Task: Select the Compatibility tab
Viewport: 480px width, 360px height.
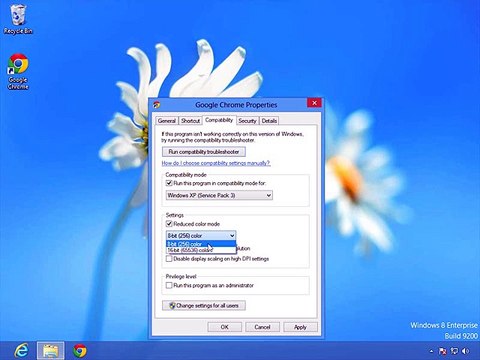Action: [219, 120]
